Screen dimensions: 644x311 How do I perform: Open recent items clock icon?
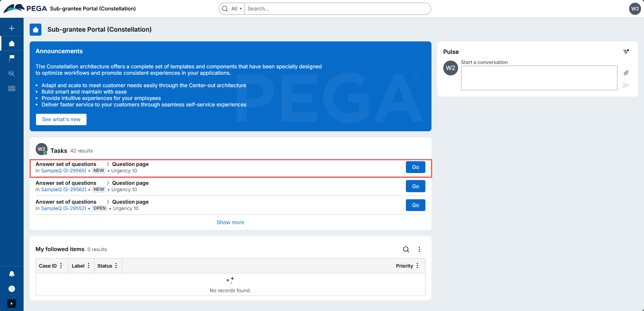12,289
